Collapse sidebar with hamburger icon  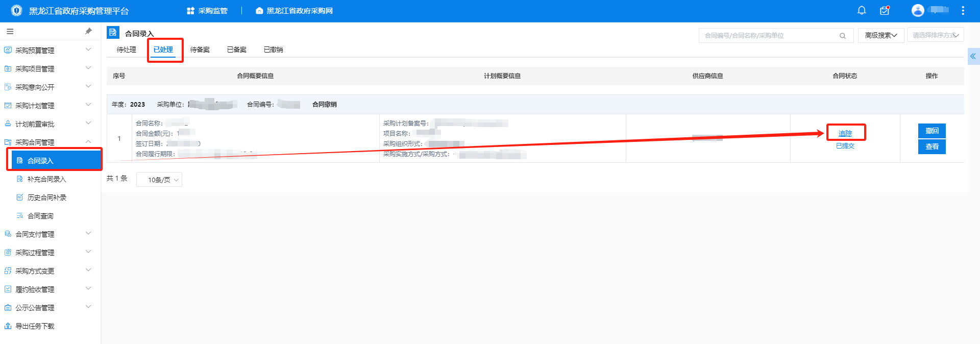tap(10, 31)
